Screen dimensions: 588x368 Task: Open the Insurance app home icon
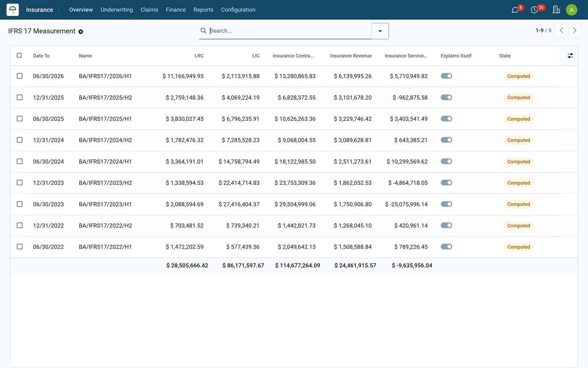(12, 10)
